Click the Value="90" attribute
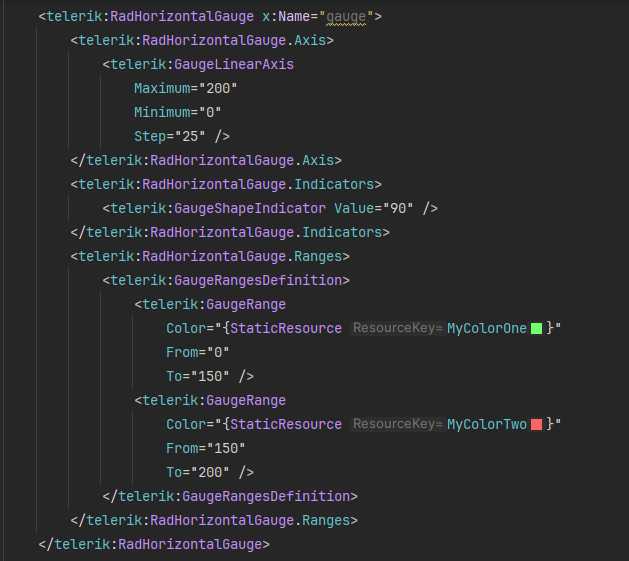The width and height of the screenshot is (629, 561). click(x=374, y=209)
